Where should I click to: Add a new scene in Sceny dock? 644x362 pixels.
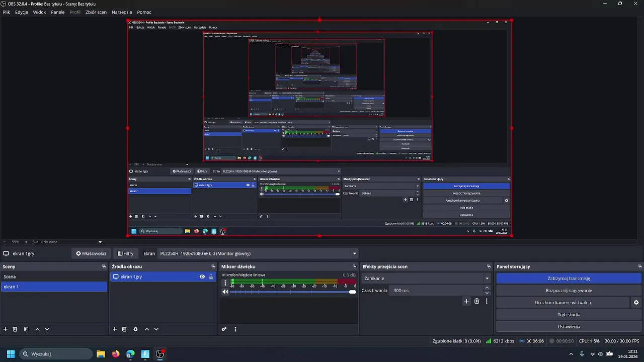pyautogui.click(x=6, y=329)
